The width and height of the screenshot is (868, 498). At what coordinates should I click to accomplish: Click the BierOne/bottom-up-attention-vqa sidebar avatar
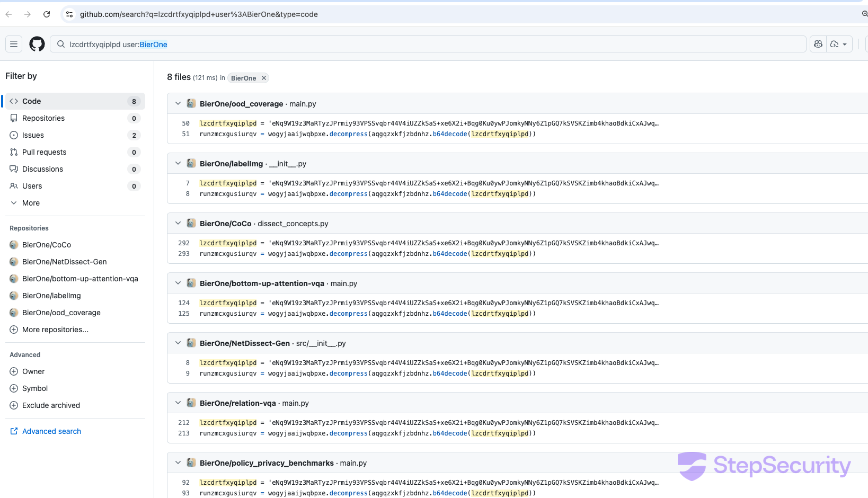tap(14, 279)
